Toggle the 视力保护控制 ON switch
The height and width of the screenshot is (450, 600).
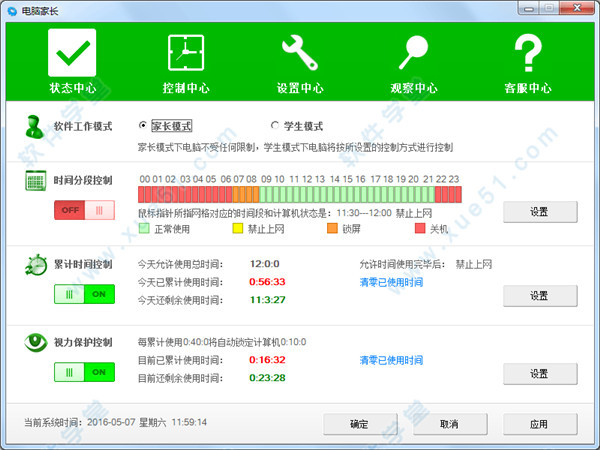click(x=84, y=371)
